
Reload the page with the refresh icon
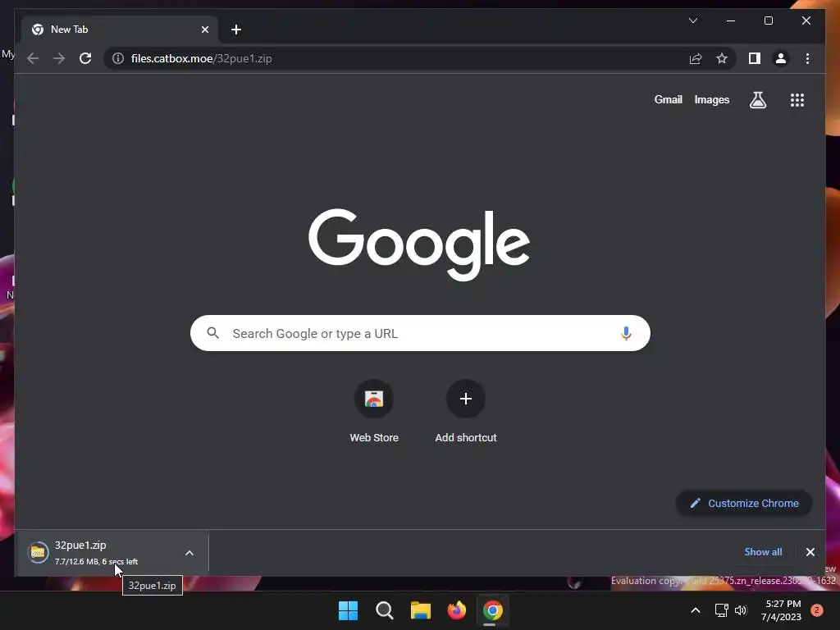pyautogui.click(x=85, y=58)
